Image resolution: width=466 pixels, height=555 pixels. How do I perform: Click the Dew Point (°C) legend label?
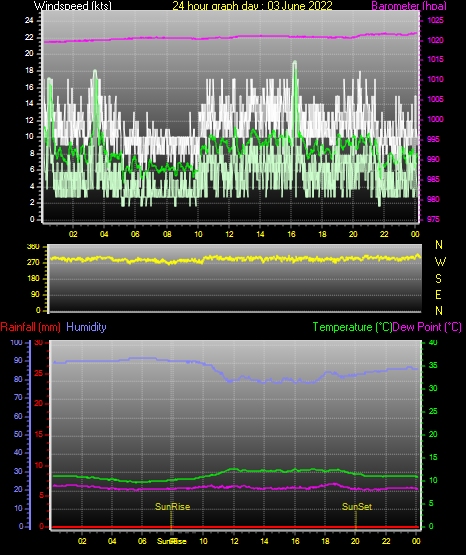coord(427,327)
